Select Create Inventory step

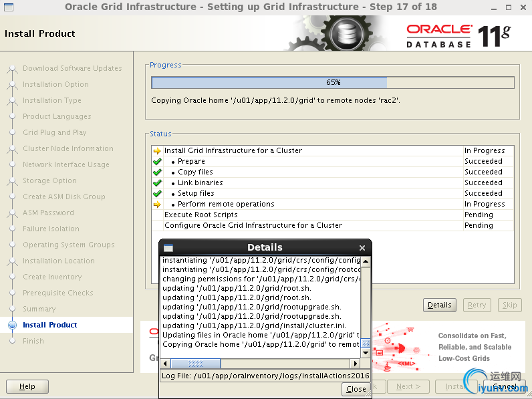point(52,277)
